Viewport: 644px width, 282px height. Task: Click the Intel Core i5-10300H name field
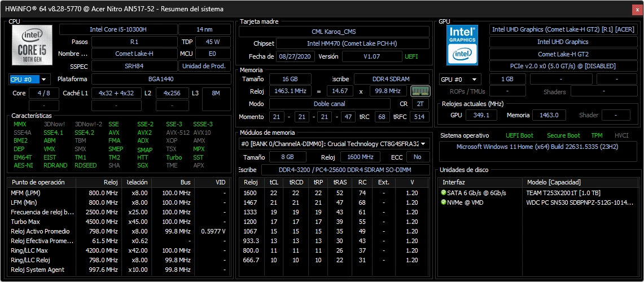119,29
